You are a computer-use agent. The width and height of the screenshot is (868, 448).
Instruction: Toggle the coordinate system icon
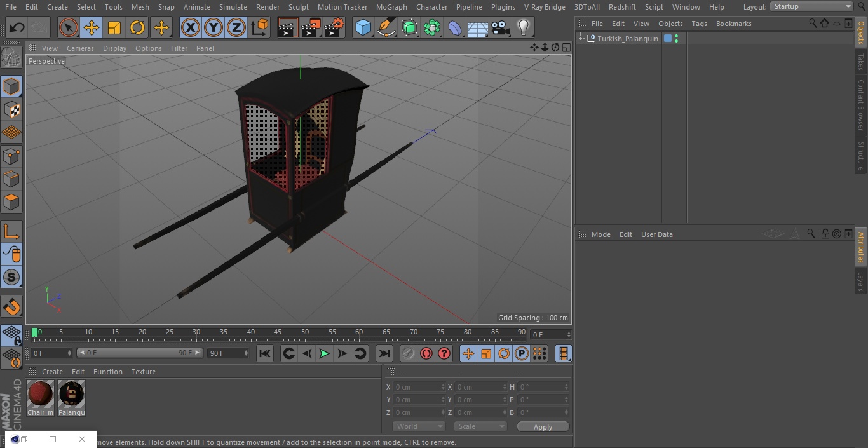[x=260, y=28]
